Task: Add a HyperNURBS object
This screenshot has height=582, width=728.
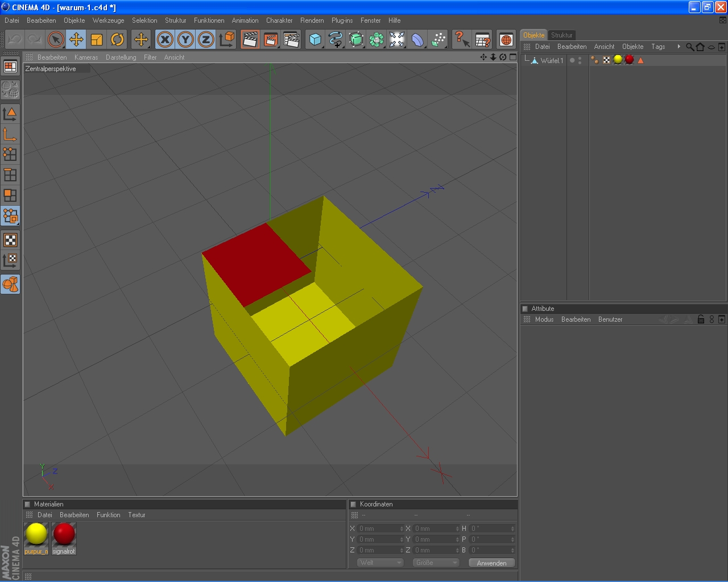Action: (356, 39)
